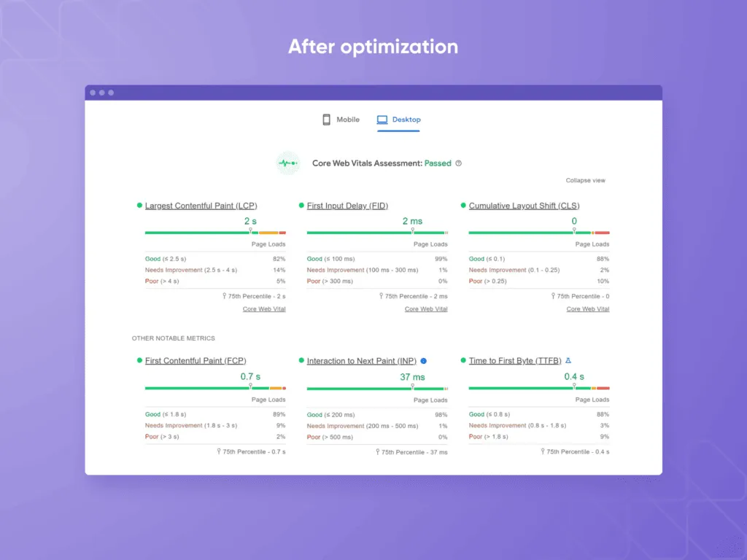The width and height of the screenshot is (747, 560).
Task: Click the blue info icon next to INP
Action: [x=424, y=361]
